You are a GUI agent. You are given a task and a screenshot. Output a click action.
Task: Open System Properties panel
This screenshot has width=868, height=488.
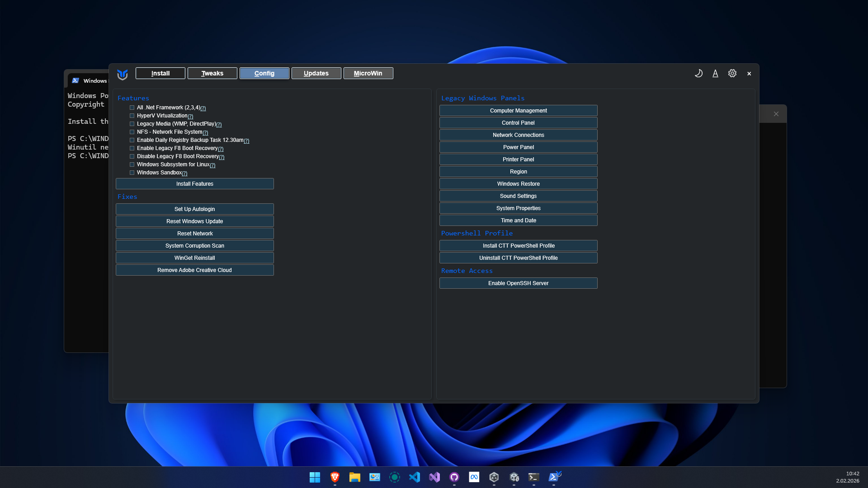519,208
